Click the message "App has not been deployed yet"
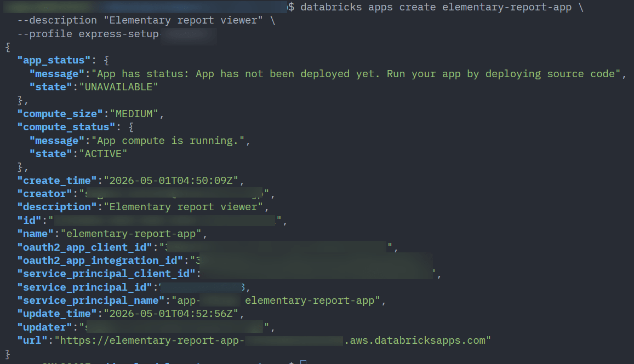This screenshot has height=364, width=634. point(288,74)
